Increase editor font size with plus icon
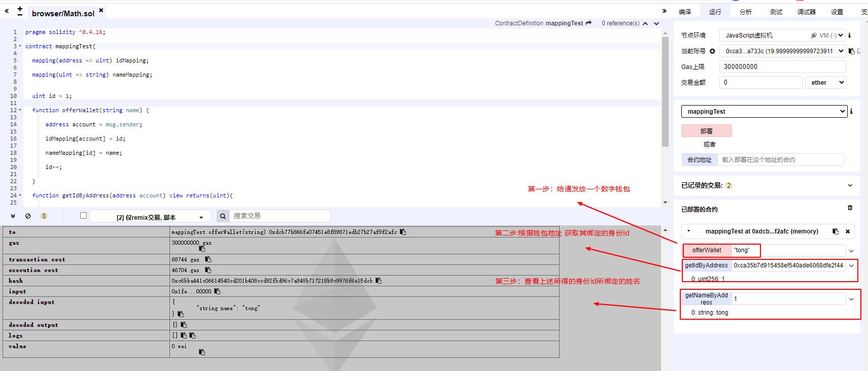 [x=20, y=9]
